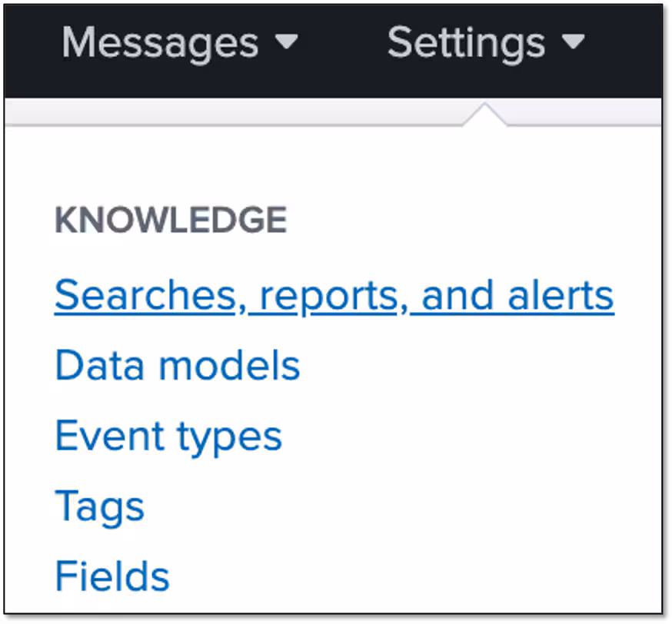The height and width of the screenshot is (624, 672).
Task: Open Searches, reports, and alerts
Action: click(x=334, y=296)
